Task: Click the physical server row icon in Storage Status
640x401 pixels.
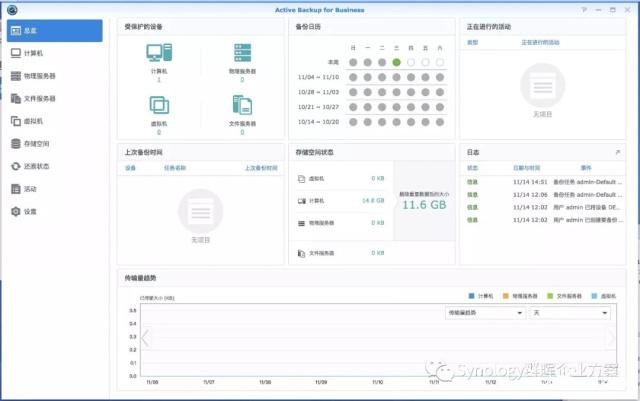Action: click(x=301, y=223)
